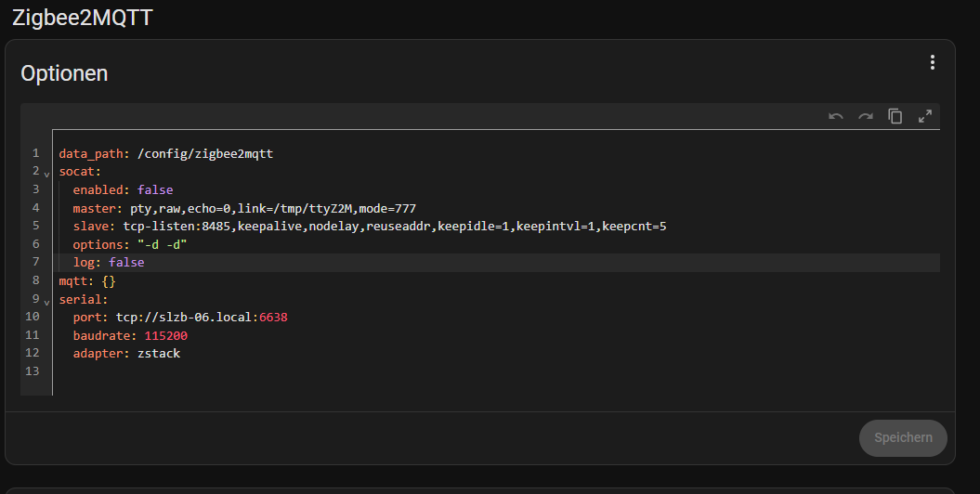Click the master pty,raw,echo=0 line
This screenshot has height=494, width=980.
point(244,209)
